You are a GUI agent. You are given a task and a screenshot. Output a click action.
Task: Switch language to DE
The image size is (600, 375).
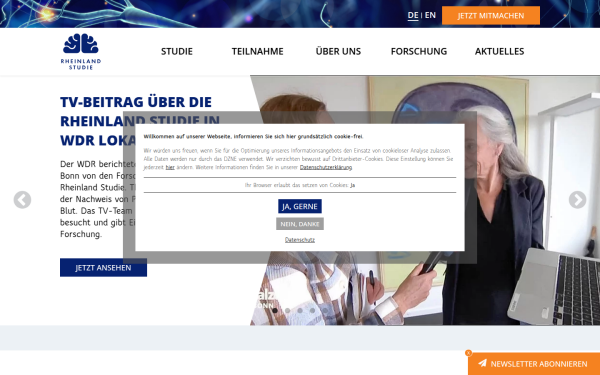tap(413, 15)
